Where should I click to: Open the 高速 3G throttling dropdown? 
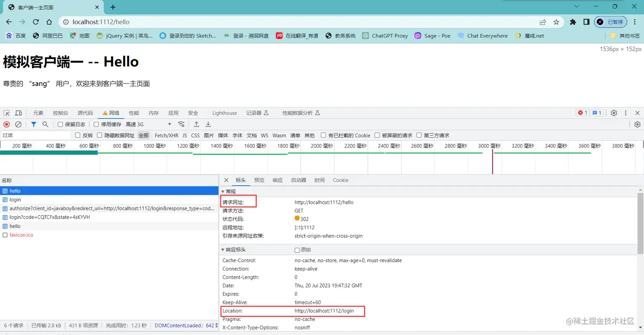pos(148,124)
